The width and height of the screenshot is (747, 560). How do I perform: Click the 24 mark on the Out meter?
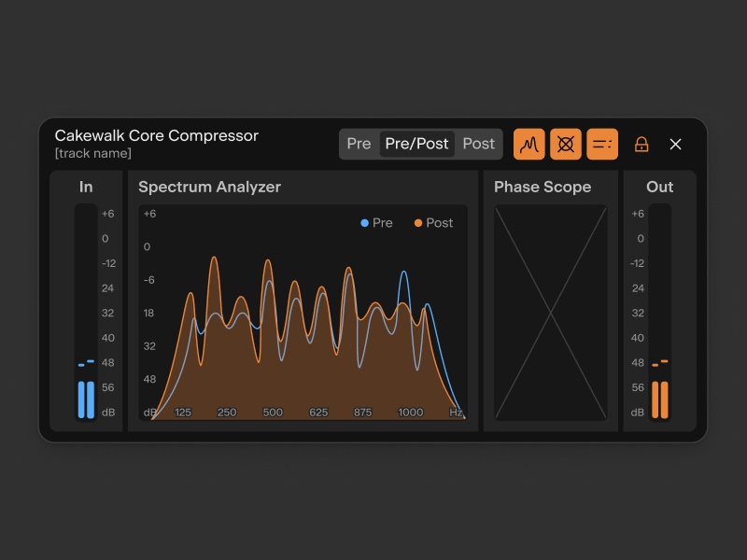pyautogui.click(x=638, y=288)
